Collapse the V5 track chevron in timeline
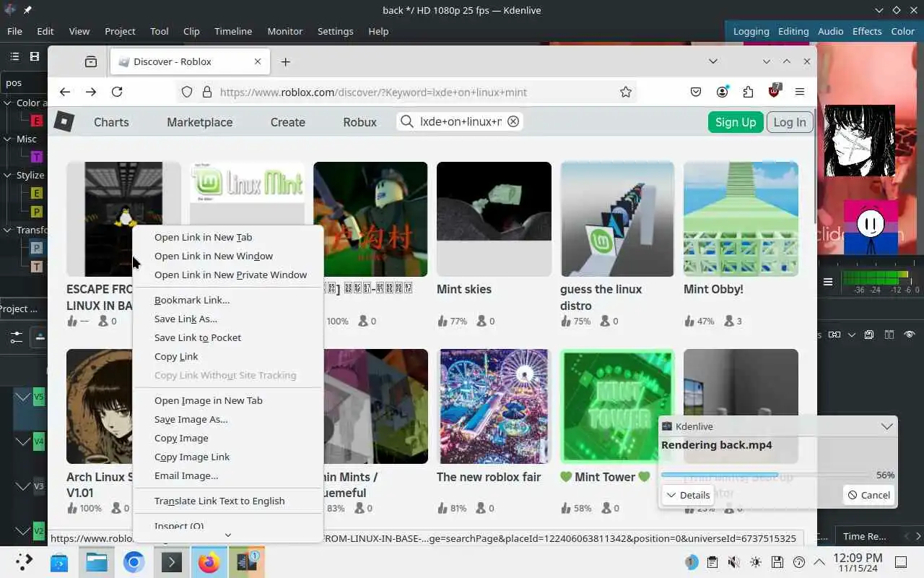Image resolution: width=924 pixels, height=578 pixels. click(23, 397)
